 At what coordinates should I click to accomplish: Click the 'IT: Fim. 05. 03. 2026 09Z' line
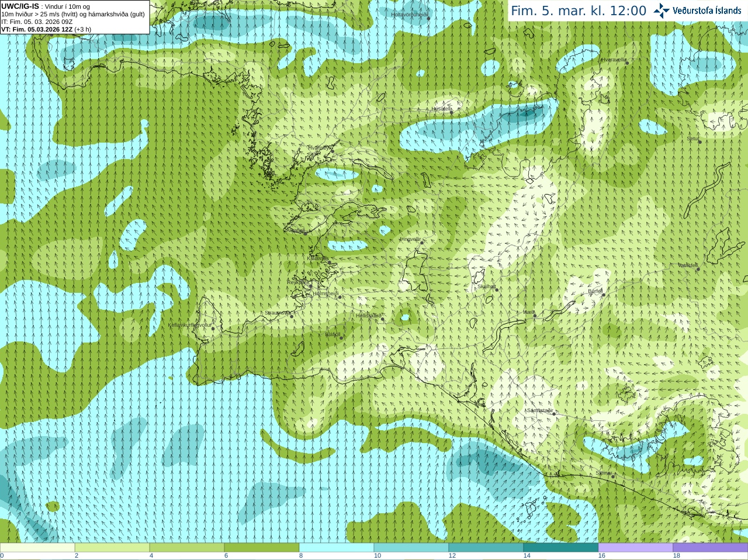37,22
